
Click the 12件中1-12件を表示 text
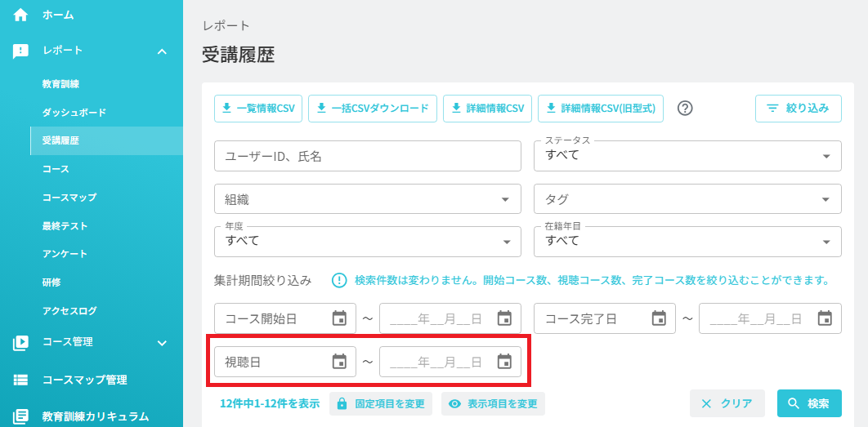coord(270,403)
